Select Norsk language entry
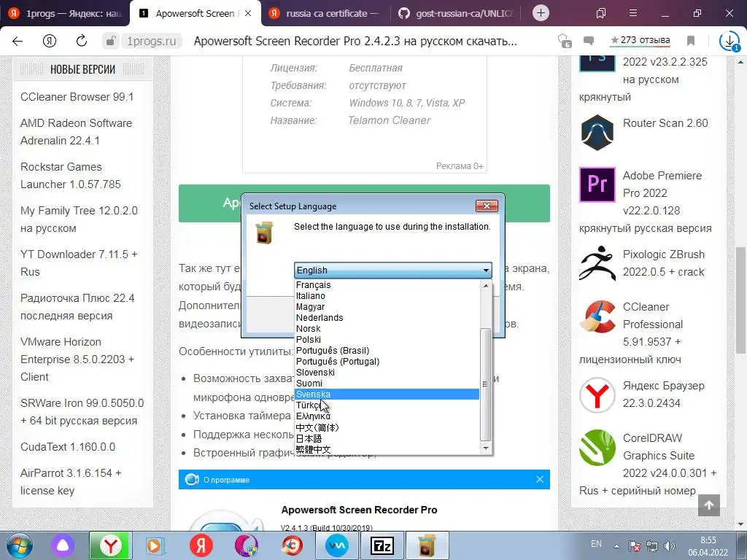 point(387,329)
